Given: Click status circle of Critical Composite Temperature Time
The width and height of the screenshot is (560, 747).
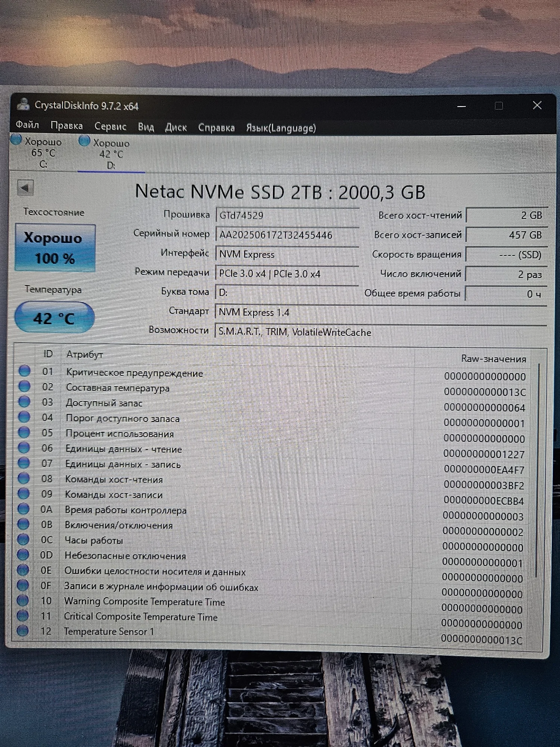Looking at the screenshot, I should pos(23,616).
